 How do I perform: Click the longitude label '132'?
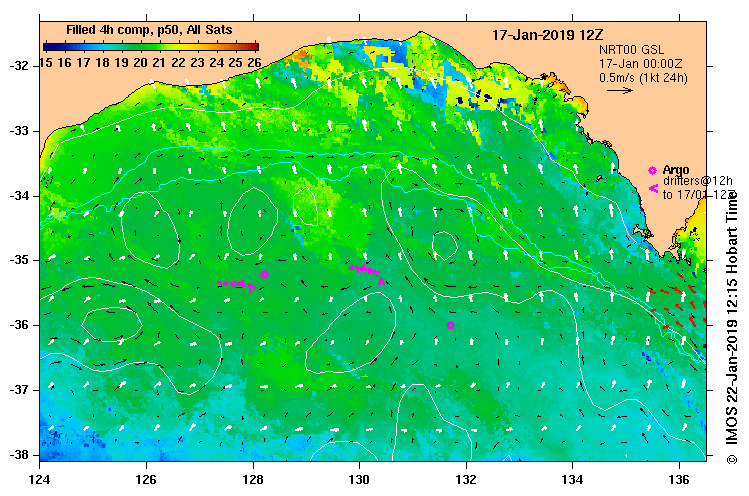point(466,479)
